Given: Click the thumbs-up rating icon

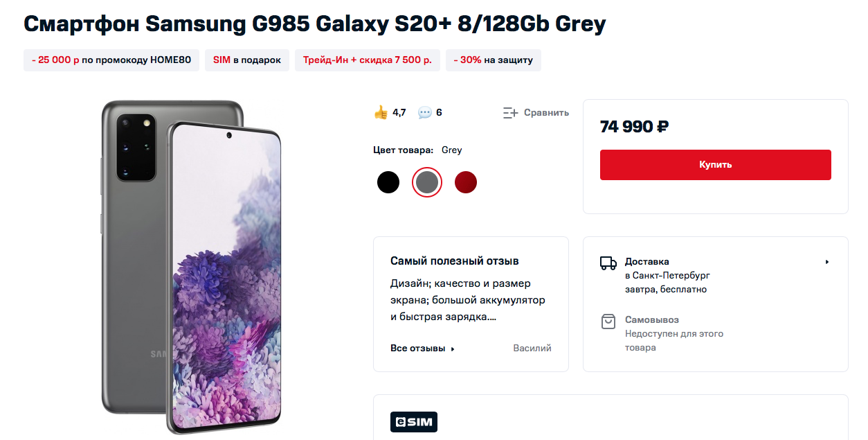Looking at the screenshot, I should (x=381, y=112).
